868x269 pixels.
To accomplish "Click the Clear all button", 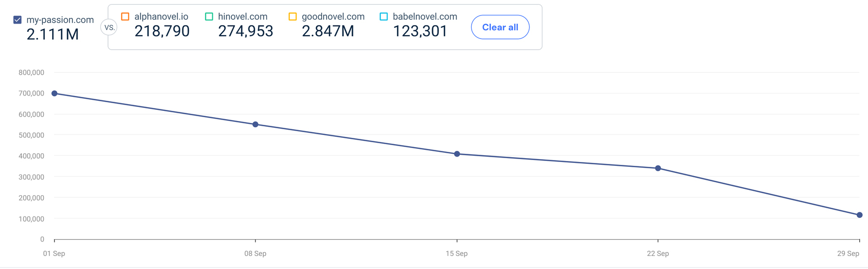I will [500, 27].
